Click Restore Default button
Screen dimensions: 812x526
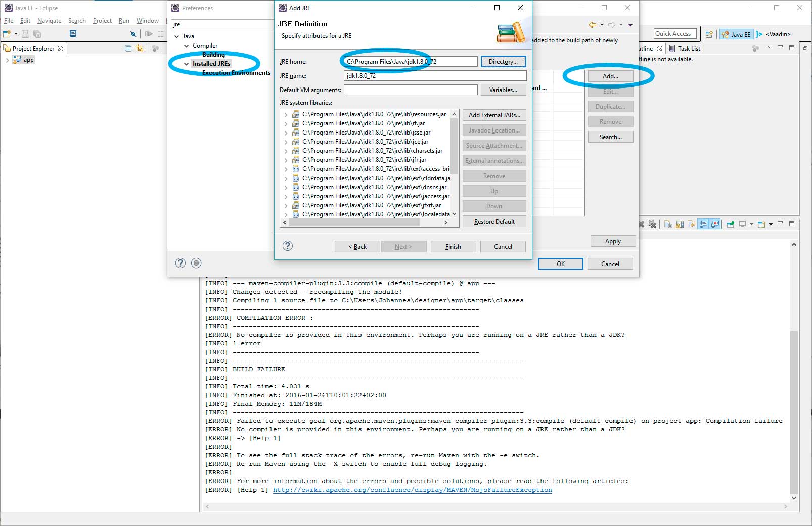494,222
